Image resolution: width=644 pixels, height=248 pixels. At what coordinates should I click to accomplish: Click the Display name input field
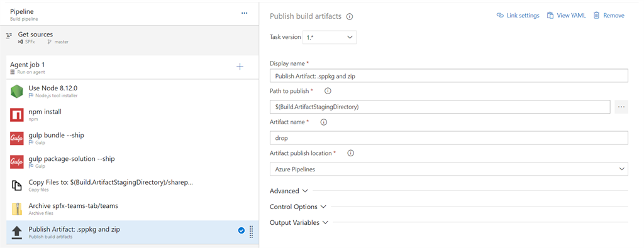(449, 76)
